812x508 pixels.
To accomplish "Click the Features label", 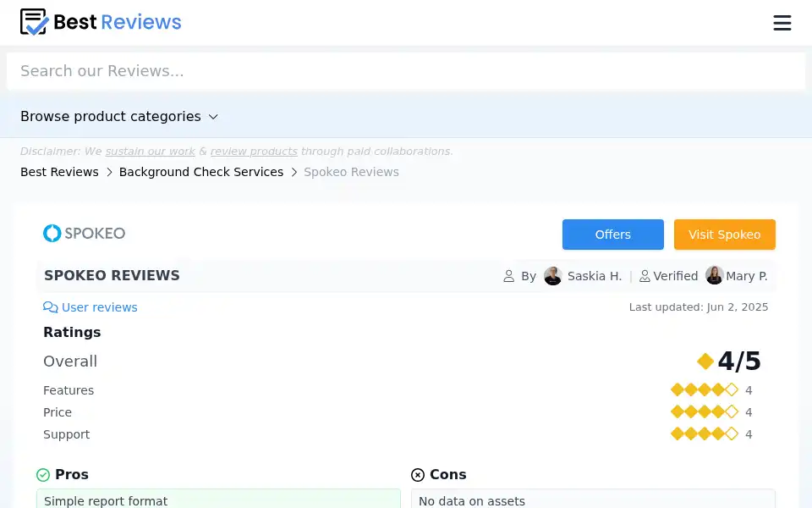I will [69, 390].
